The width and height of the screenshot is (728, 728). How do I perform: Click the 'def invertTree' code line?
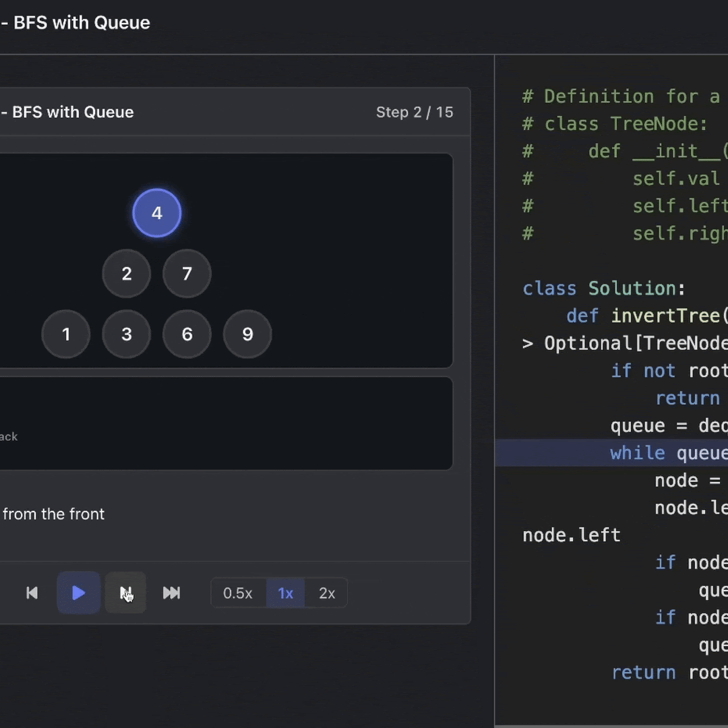pyautogui.click(x=646, y=315)
